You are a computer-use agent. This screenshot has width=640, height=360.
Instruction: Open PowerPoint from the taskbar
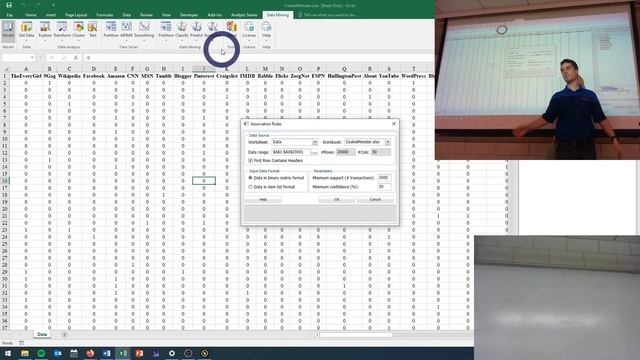(x=139, y=353)
